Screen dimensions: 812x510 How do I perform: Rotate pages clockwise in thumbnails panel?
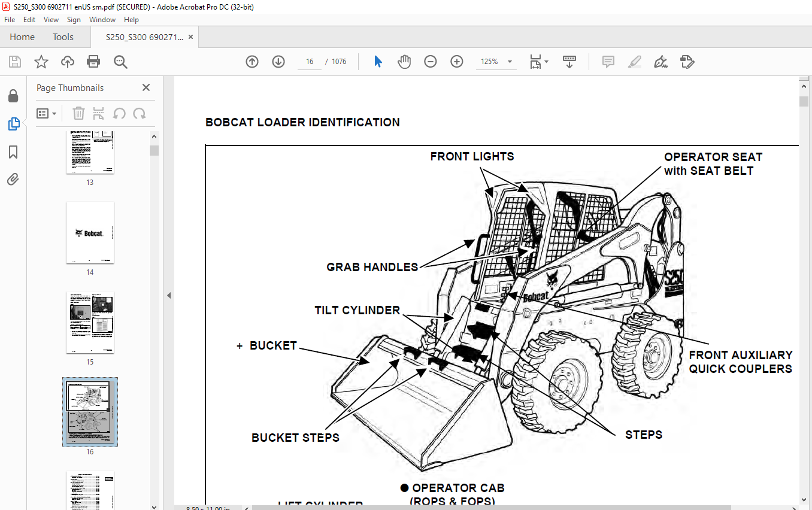pyautogui.click(x=140, y=113)
